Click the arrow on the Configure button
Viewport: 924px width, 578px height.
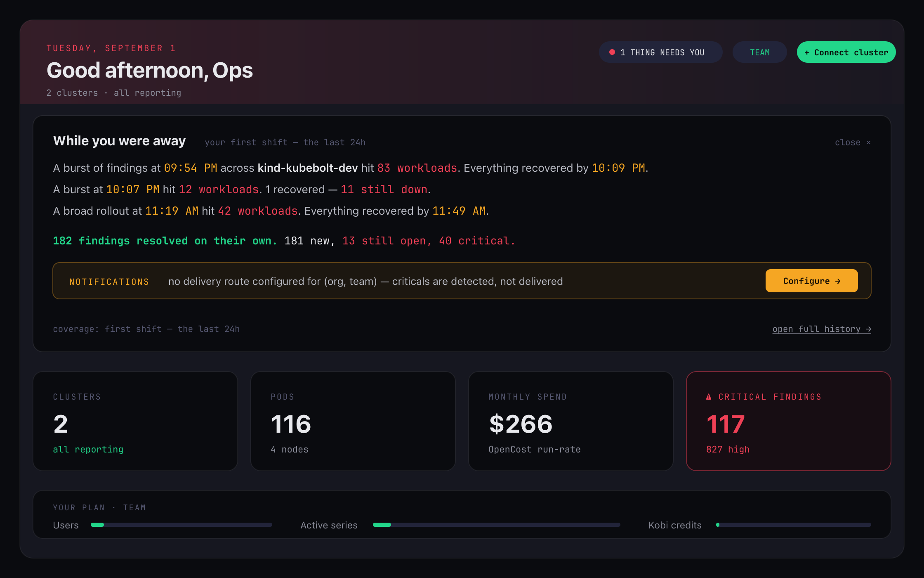(838, 281)
